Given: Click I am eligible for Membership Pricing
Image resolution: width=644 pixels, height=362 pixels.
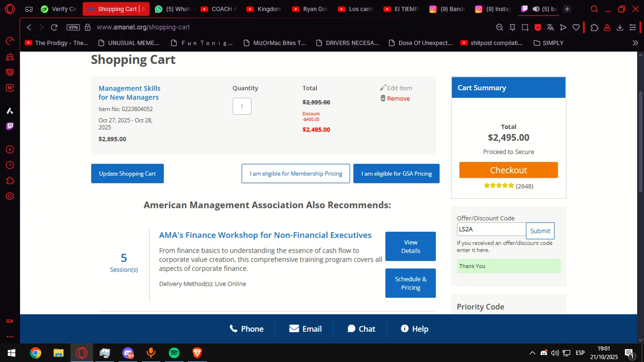Looking at the screenshot, I should 296,173.
